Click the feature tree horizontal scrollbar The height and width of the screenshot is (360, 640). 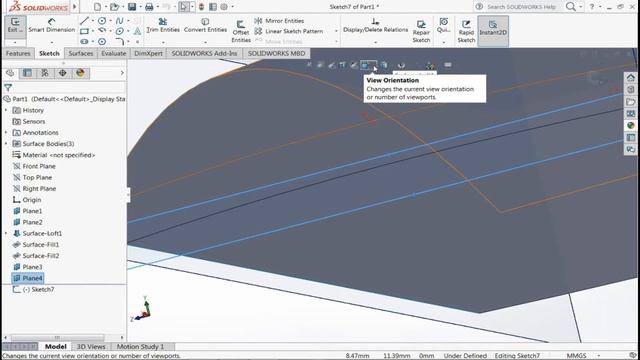[58, 338]
